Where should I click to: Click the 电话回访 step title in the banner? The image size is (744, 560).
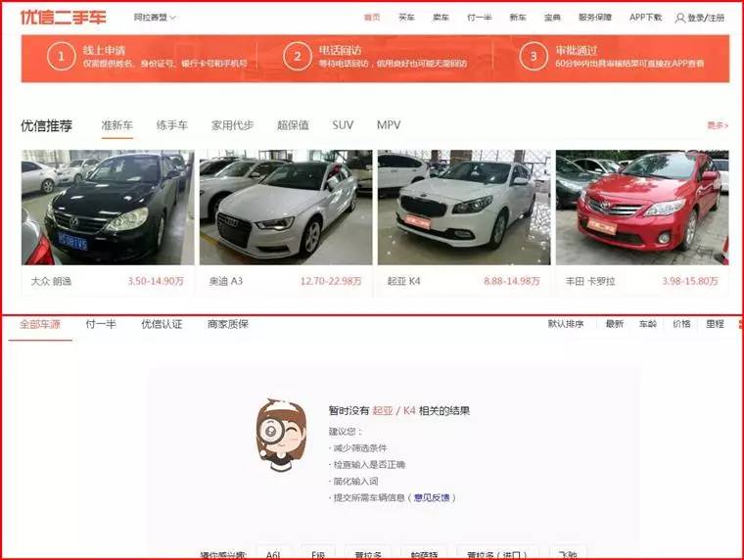click(x=340, y=50)
